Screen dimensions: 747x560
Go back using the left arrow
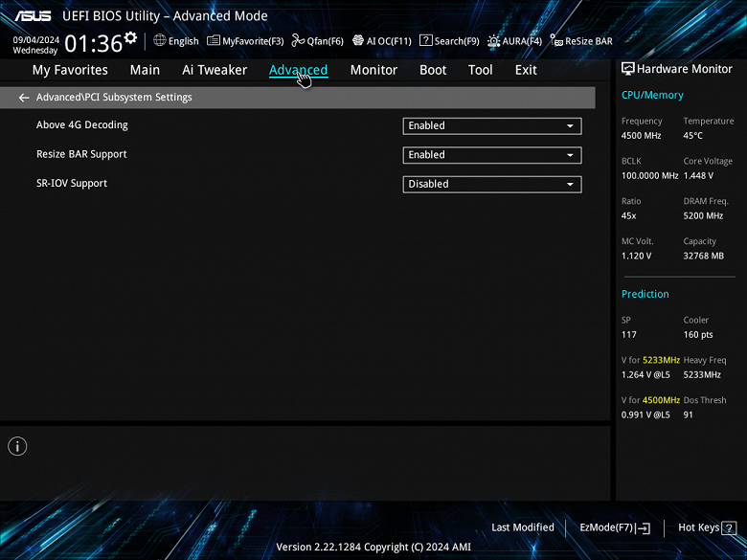click(x=23, y=98)
